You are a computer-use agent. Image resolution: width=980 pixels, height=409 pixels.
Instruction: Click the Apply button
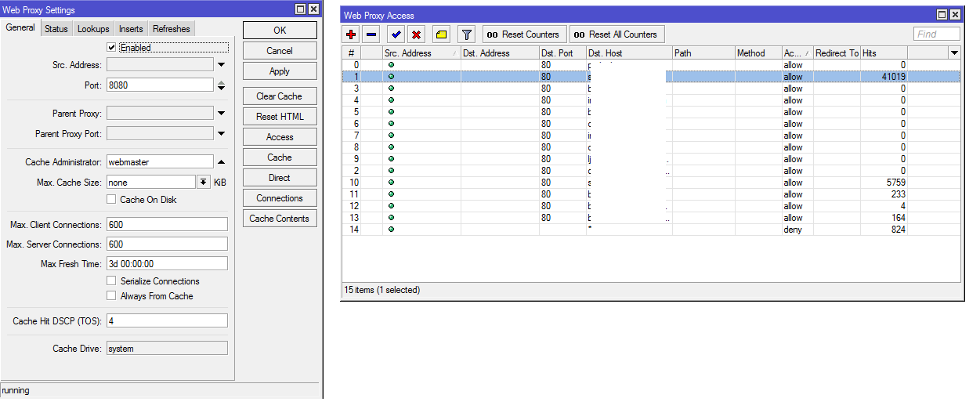click(280, 71)
